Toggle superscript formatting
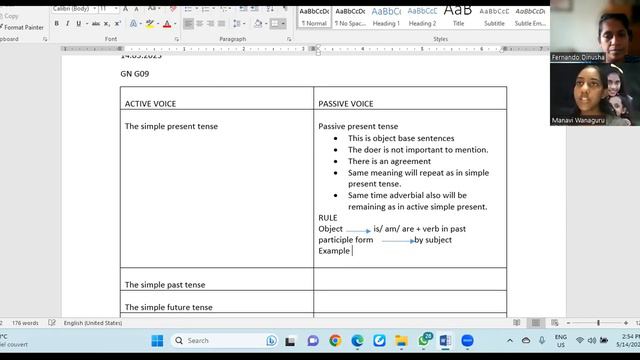Viewport: 640px width, 360px height. click(x=118, y=24)
